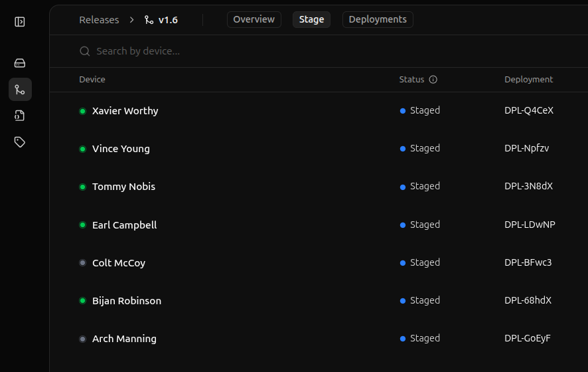Click the Status info circle icon
The image size is (588, 372).
coord(433,80)
